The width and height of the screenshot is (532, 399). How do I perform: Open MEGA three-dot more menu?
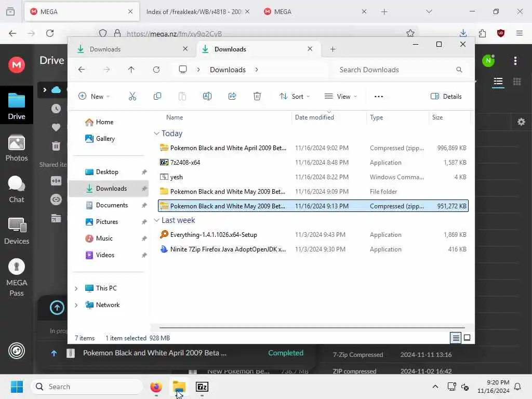coord(515,61)
